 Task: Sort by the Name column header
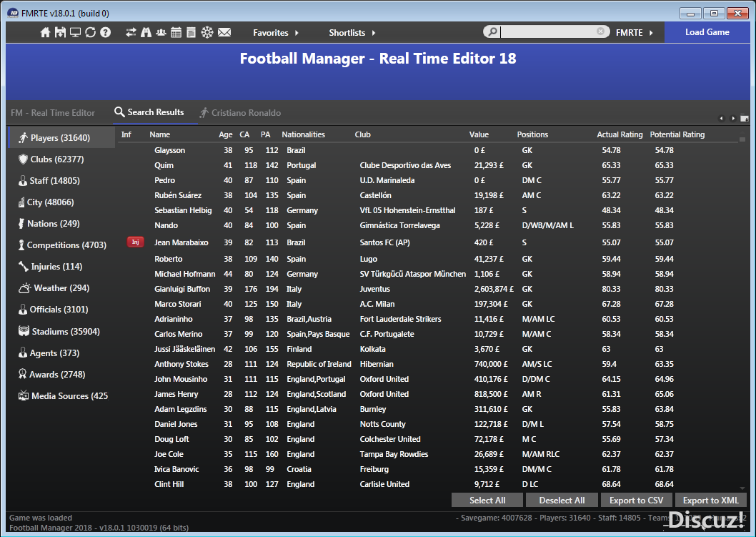(x=159, y=134)
